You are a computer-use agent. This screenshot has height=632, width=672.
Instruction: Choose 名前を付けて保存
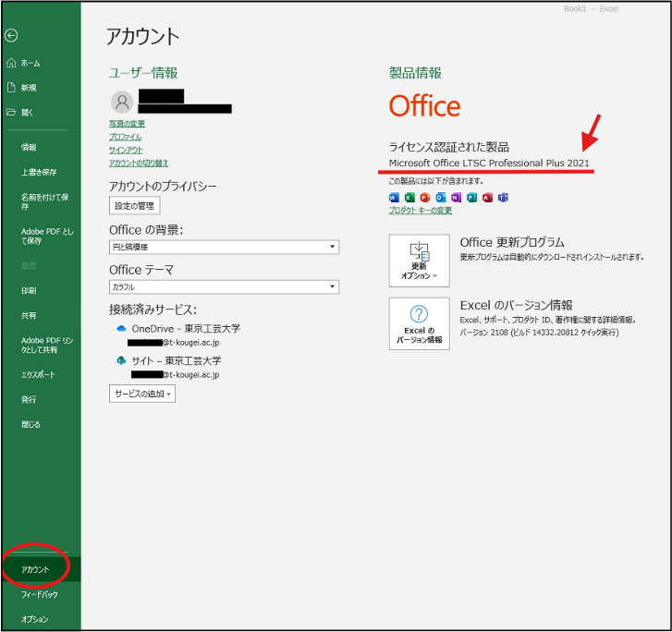(44, 201)
